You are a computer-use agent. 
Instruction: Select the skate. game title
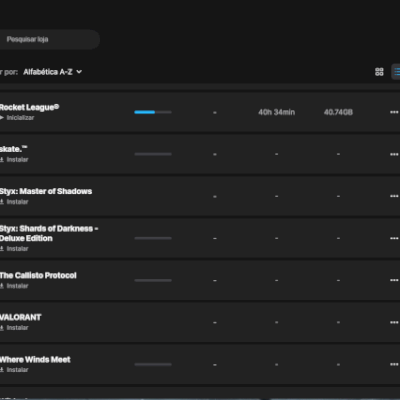[14, 149]
